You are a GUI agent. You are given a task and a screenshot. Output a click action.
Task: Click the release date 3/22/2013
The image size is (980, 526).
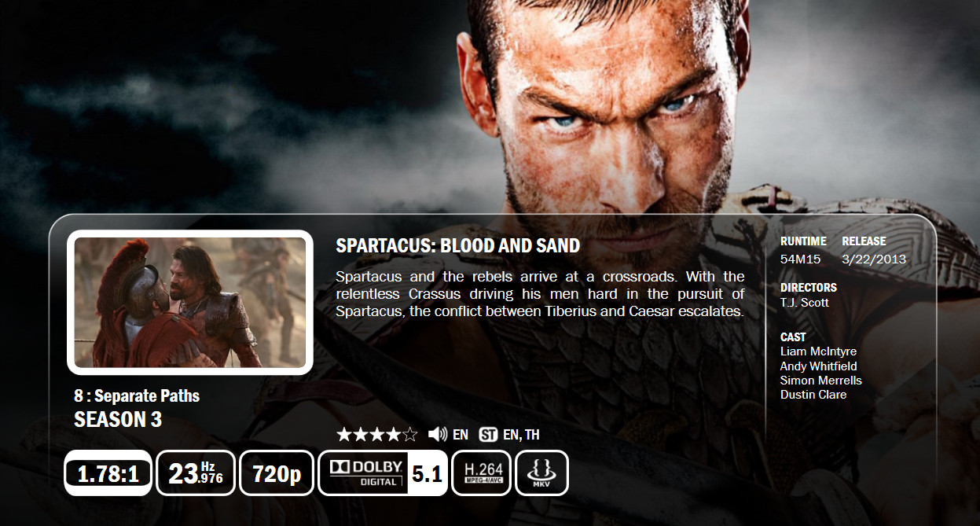(874, 259)
